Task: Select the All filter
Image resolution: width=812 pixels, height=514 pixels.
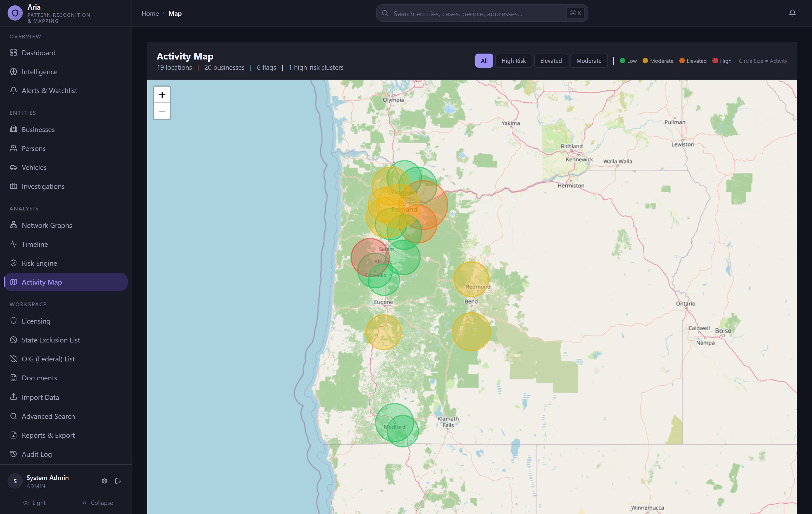Action: (484, 61)
